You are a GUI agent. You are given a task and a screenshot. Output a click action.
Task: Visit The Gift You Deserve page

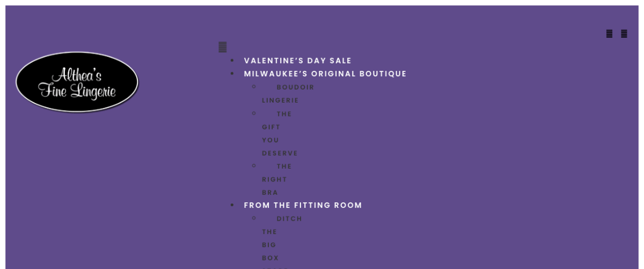(x=284, y=114)
